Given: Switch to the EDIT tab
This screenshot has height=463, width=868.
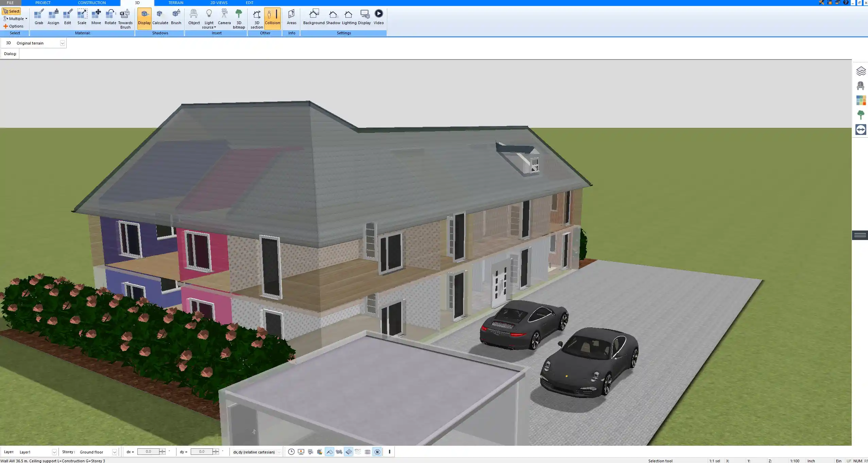Looking at the screenshot, I should click(x=250, y=3).
